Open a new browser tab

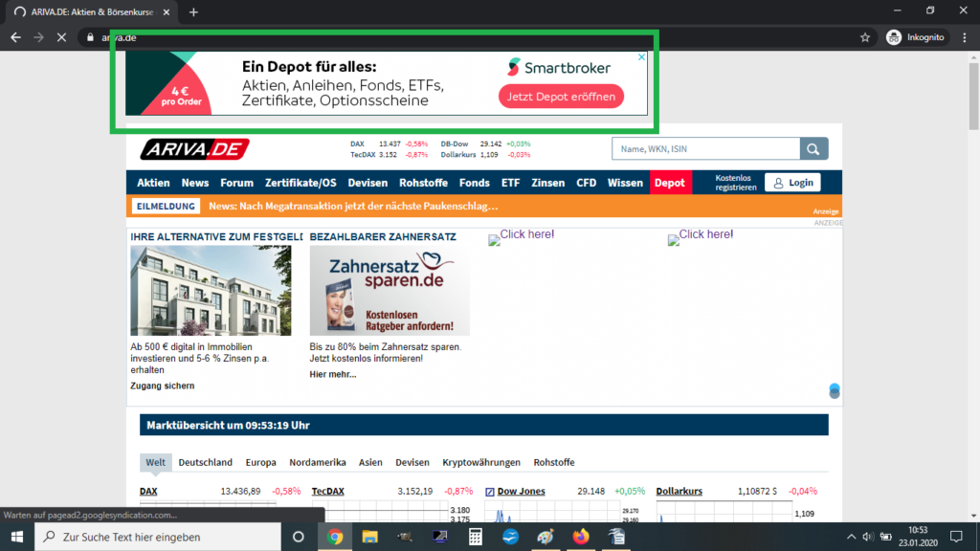pos(193,11)
